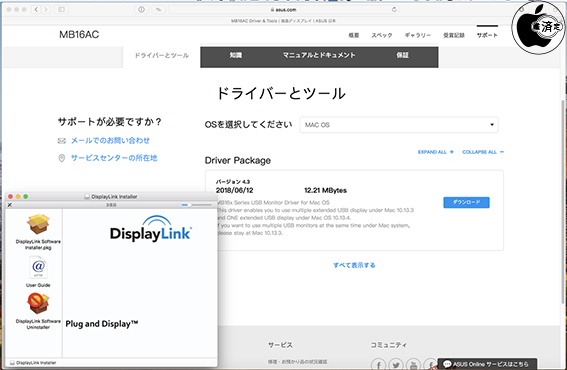567x370 pixels.
Task: Open ASUS Facebook page icon
Action: tap(378, 365)
